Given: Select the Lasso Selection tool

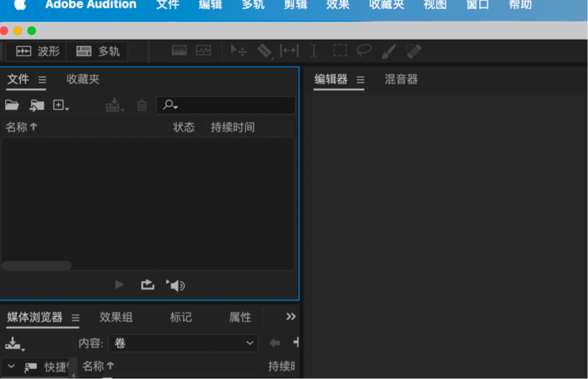Looking at the screenshot, I should [x=364, y=51].
